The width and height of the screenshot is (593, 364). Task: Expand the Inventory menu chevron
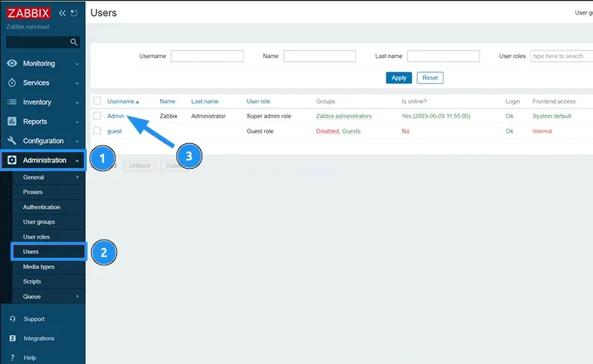coord(77,102)
